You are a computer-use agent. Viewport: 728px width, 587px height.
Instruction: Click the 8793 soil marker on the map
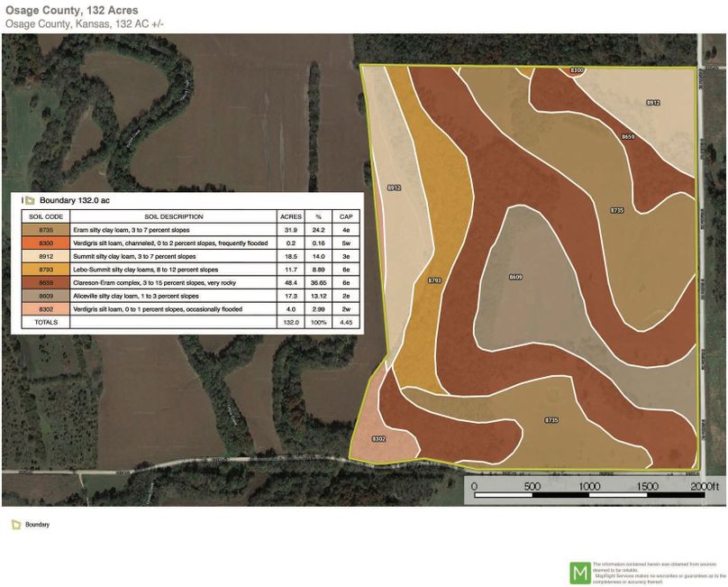point(433,280)
